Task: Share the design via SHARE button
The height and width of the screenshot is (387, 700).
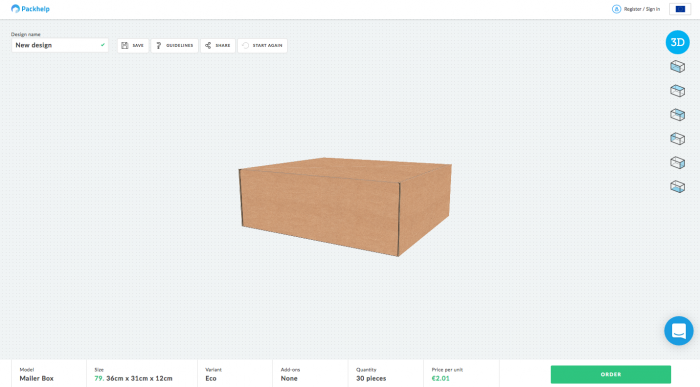Action: coord(218,46)
